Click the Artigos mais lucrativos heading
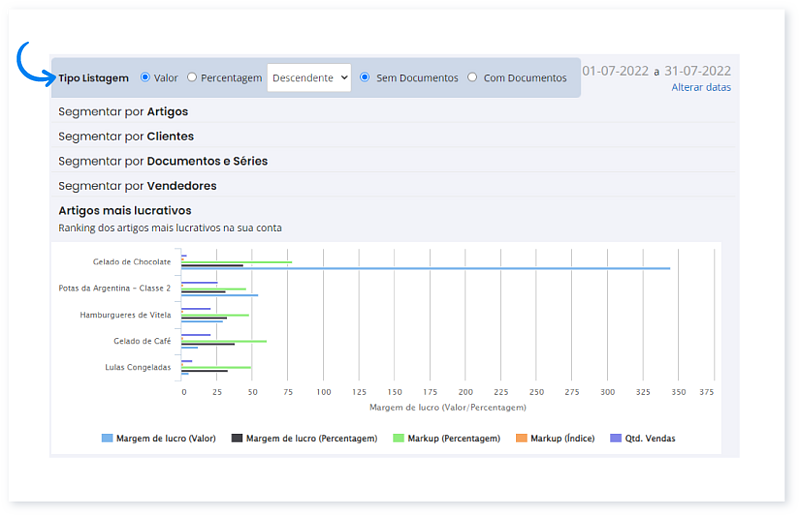800x516 pixels. [x=125, y=210]
